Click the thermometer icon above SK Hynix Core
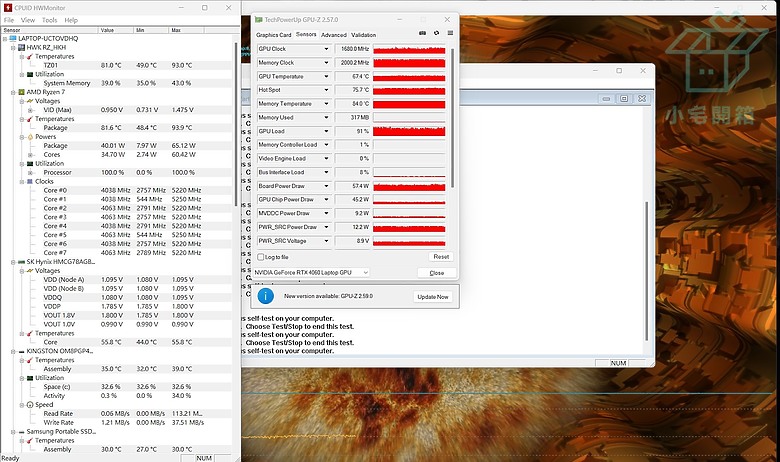This screenshot has height=462, width=780. pos(30,333)
